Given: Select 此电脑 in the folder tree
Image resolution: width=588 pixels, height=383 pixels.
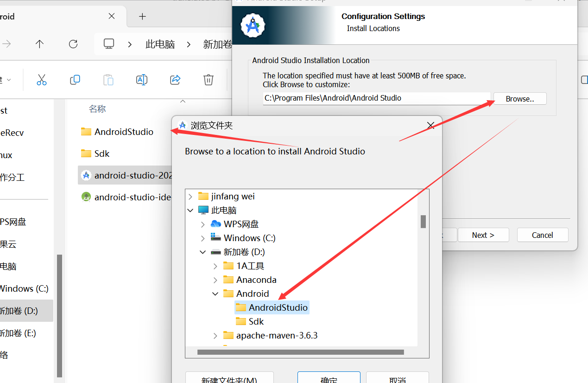Looking at the screenshot, I should tap(218, 210).
